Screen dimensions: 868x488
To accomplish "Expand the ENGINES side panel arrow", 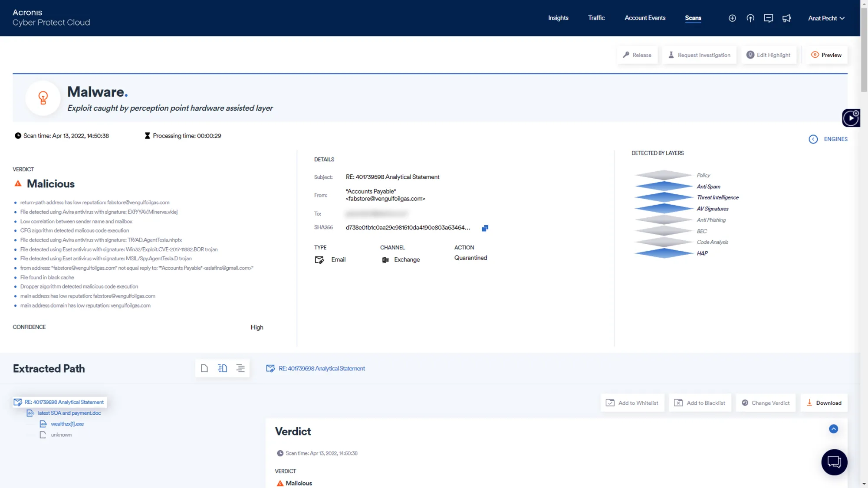I will coord(813,139).
